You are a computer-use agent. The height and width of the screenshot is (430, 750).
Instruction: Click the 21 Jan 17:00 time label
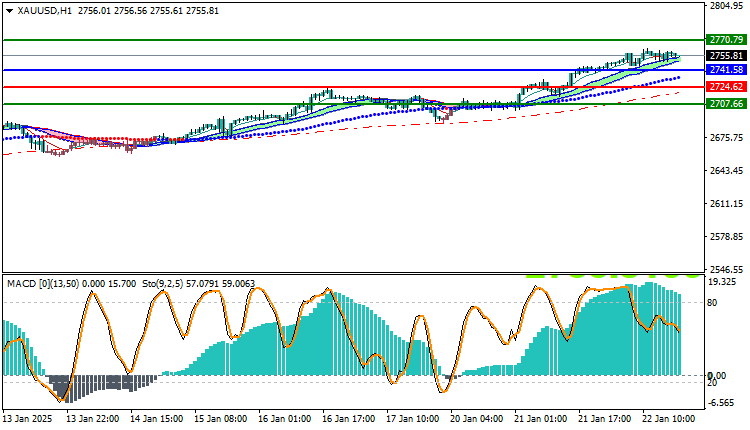[605, 419]
